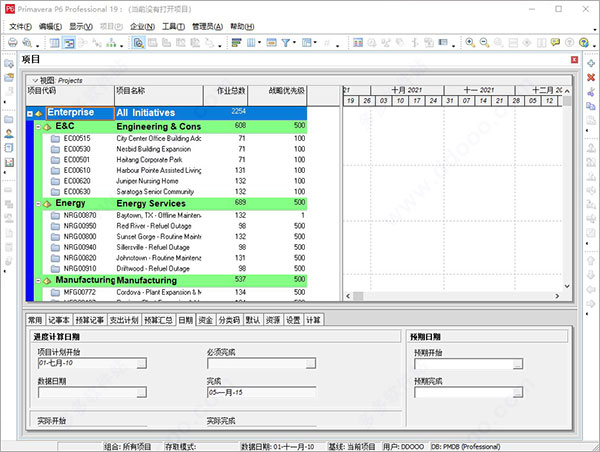Screen dimensions: 600x452
Task: Sort by the 作业总数 column header
Action: [225, 95]
